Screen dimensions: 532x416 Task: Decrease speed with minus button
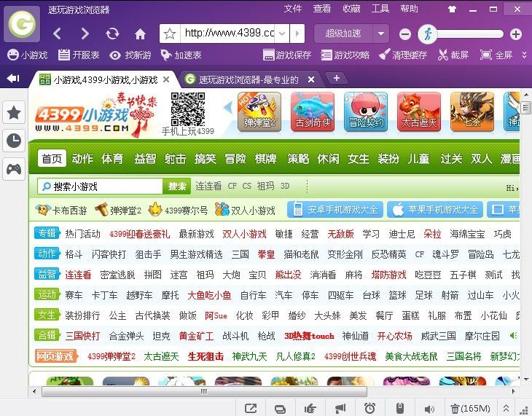coord(405,34)
